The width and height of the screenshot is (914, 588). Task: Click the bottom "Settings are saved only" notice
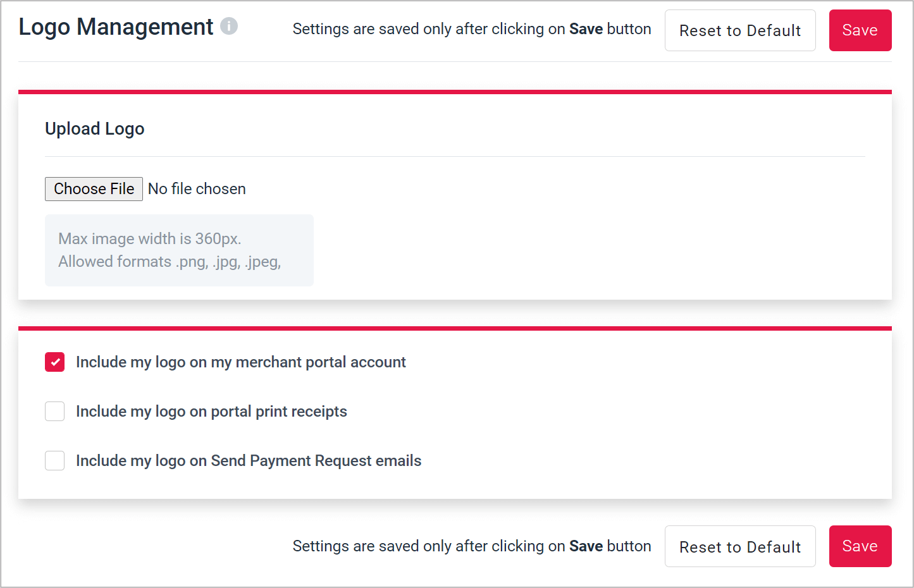[x=471, y=546]
